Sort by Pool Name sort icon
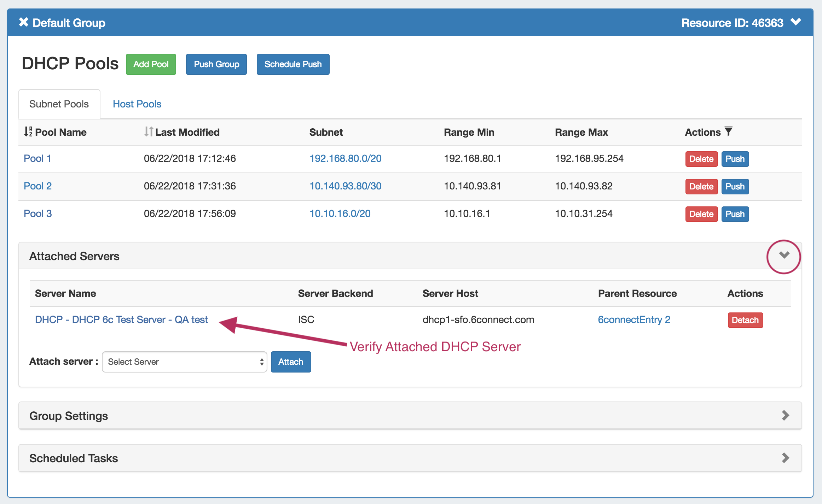822x504 pixels. click(x=28, y=132)
